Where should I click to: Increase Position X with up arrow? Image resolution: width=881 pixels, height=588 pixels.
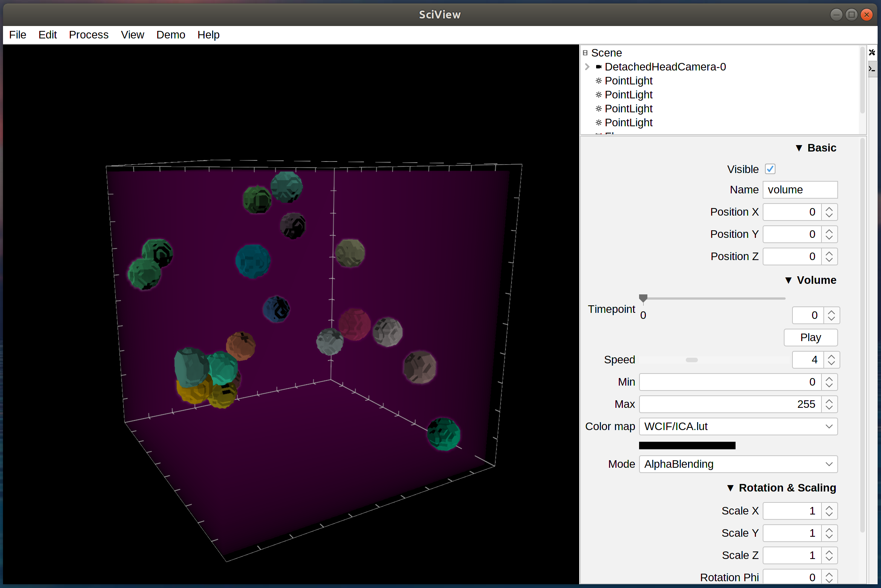point(829,209)
